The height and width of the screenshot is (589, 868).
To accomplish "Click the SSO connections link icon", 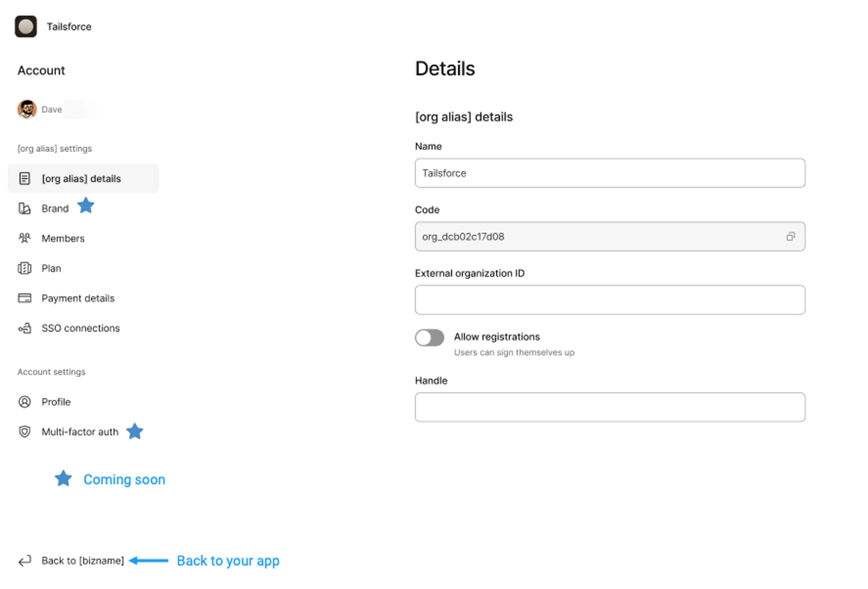I will pos(24,328).
